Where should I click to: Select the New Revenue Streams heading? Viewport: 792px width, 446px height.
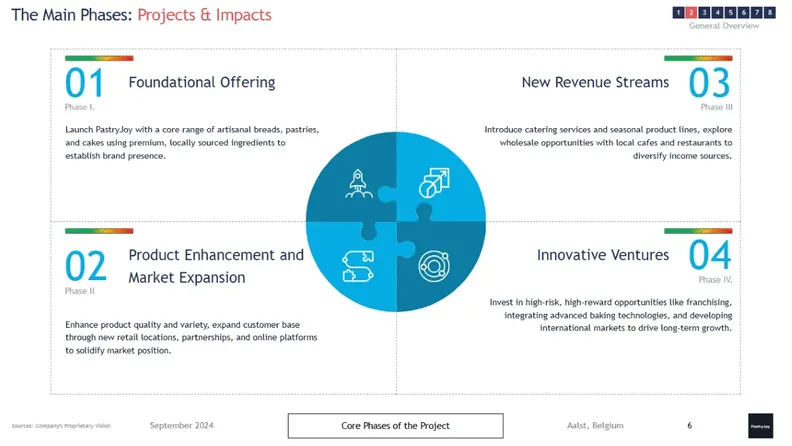[x=595, y=82]
